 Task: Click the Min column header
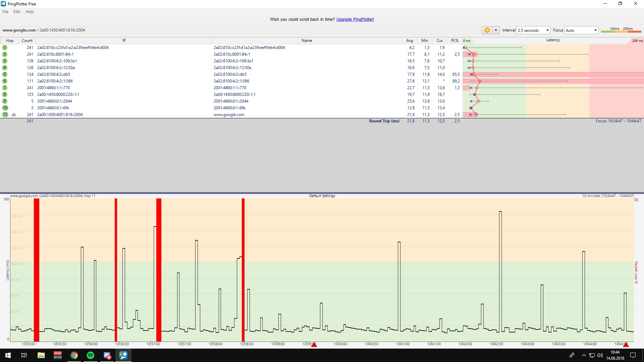click(x=425, y=41)
